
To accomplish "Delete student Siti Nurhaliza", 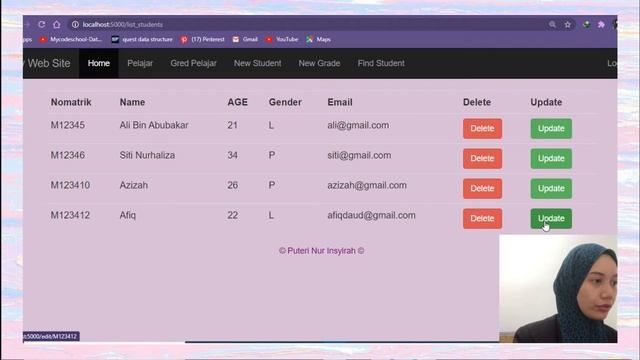I will pos(482,158).
